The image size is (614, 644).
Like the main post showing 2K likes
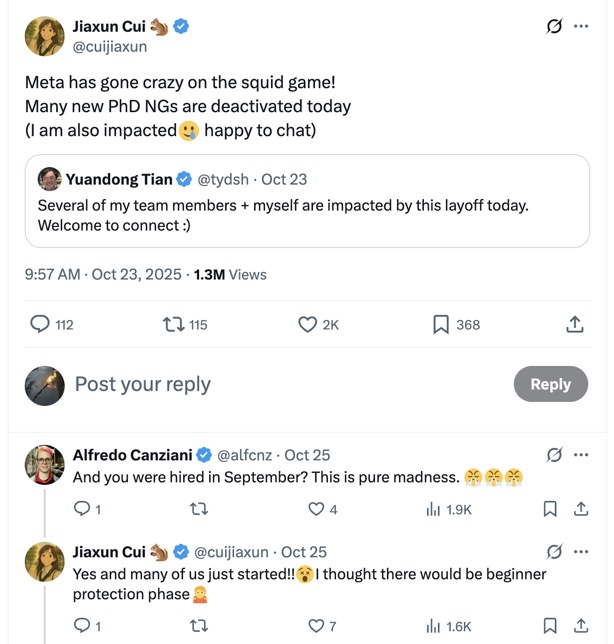pos(309,324)
